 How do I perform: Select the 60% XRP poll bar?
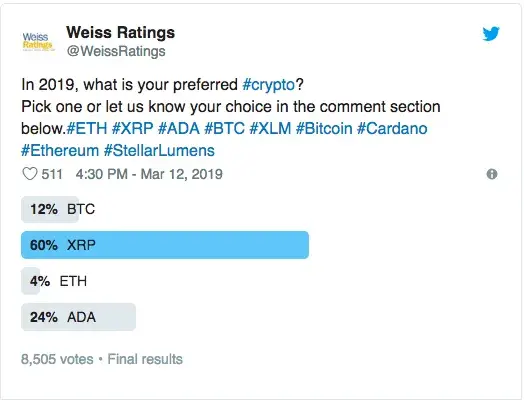tap(165, 245)
